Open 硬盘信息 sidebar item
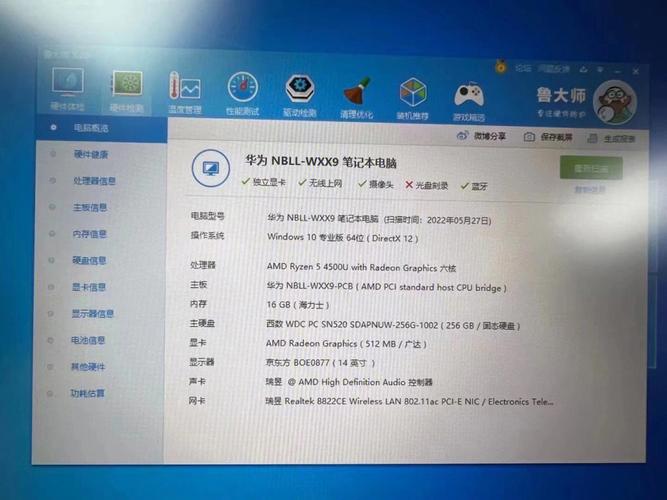 [x=89, y=260]
